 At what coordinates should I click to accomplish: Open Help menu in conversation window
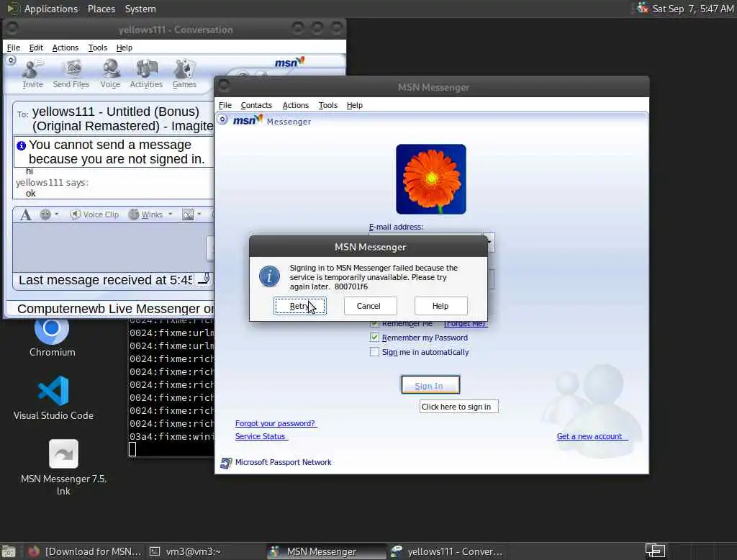pos(125,48)
